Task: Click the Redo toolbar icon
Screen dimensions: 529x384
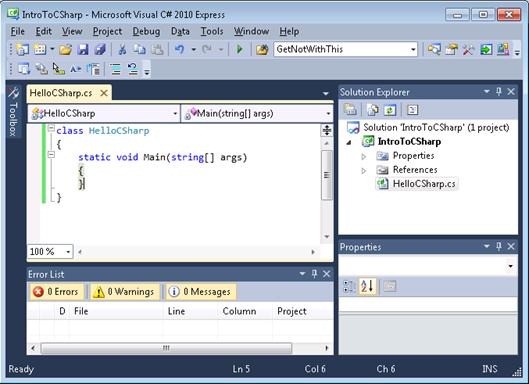Action: 206,50
